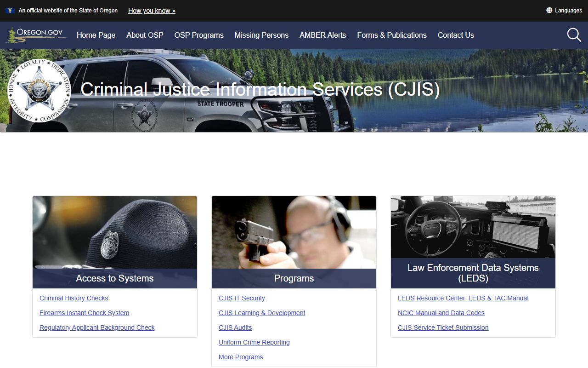Click the Oregon.gov logo

coord(36,35)
